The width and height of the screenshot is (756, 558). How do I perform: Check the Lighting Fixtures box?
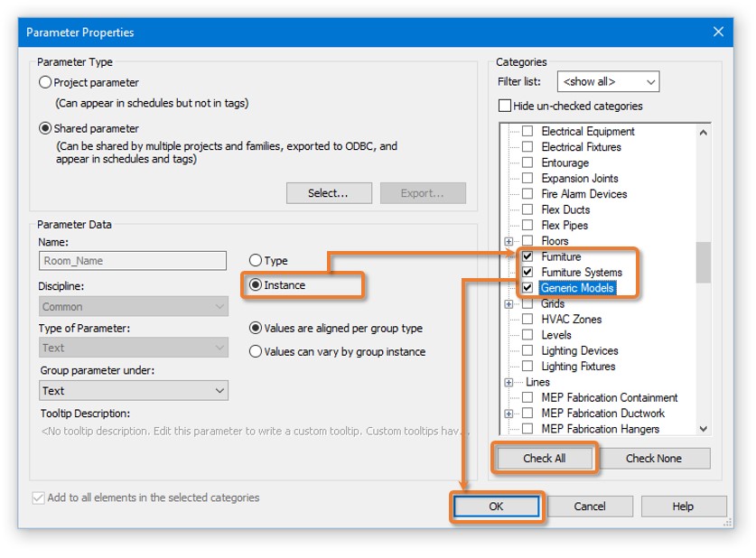[x=527, y=366]
